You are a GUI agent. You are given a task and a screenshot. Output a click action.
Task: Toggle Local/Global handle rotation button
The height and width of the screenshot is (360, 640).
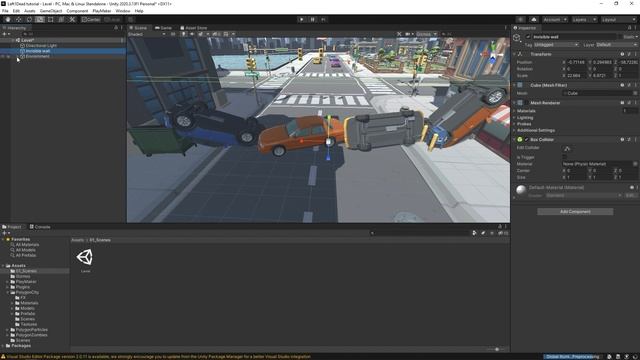(113, 19)
